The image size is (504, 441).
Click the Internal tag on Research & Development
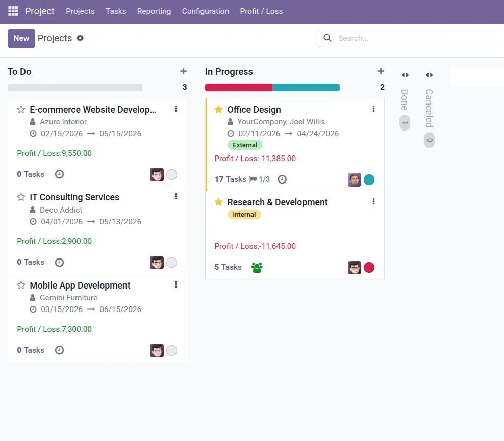(244, 214)
